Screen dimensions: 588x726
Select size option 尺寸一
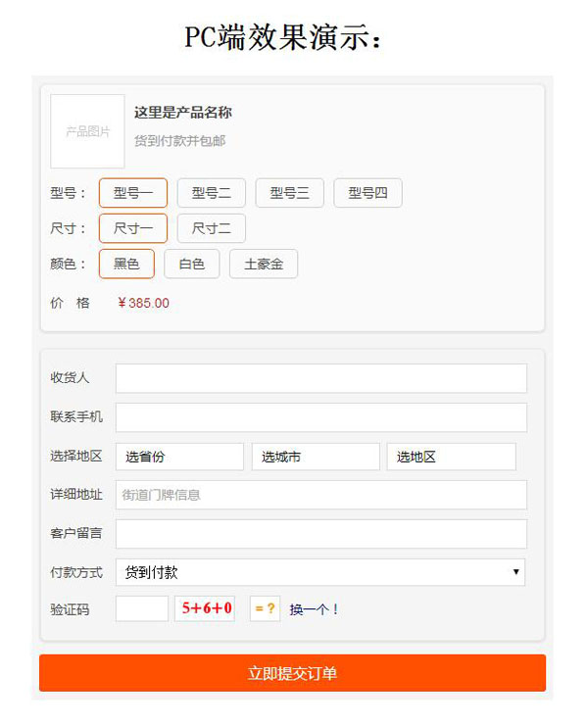point(133,228)
